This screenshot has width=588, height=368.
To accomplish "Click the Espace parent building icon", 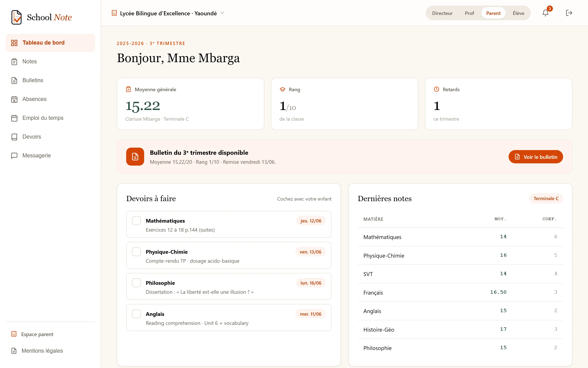I will [14, 334].
